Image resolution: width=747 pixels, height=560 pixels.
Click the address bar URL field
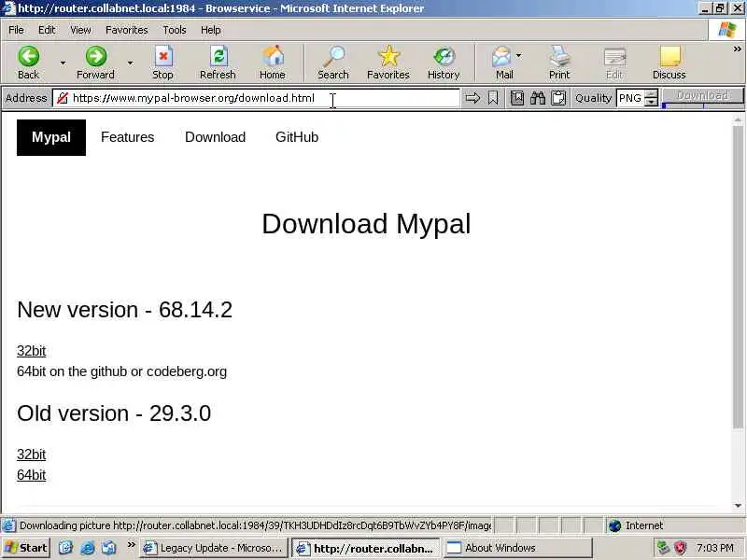pos(256,98)
